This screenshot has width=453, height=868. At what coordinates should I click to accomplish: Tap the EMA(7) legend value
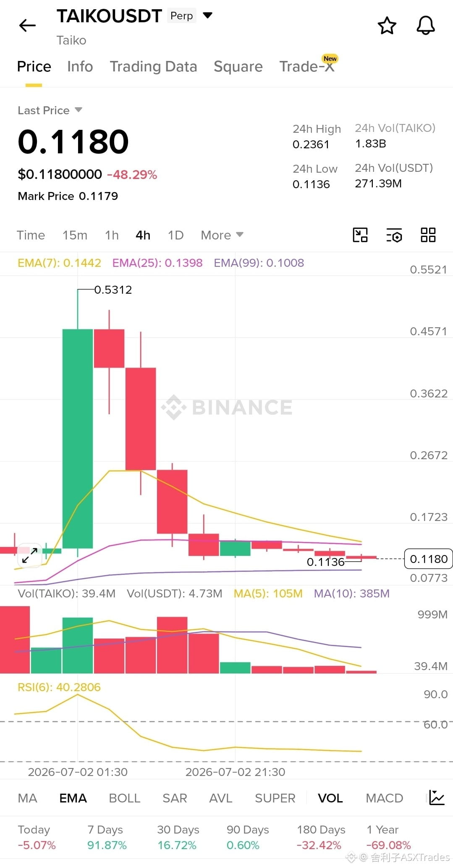(x=59, y=263)
